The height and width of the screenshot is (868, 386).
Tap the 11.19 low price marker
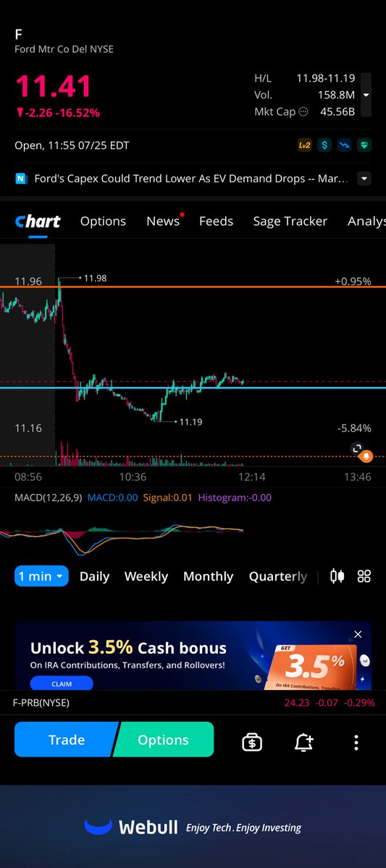tap(190, 421)
